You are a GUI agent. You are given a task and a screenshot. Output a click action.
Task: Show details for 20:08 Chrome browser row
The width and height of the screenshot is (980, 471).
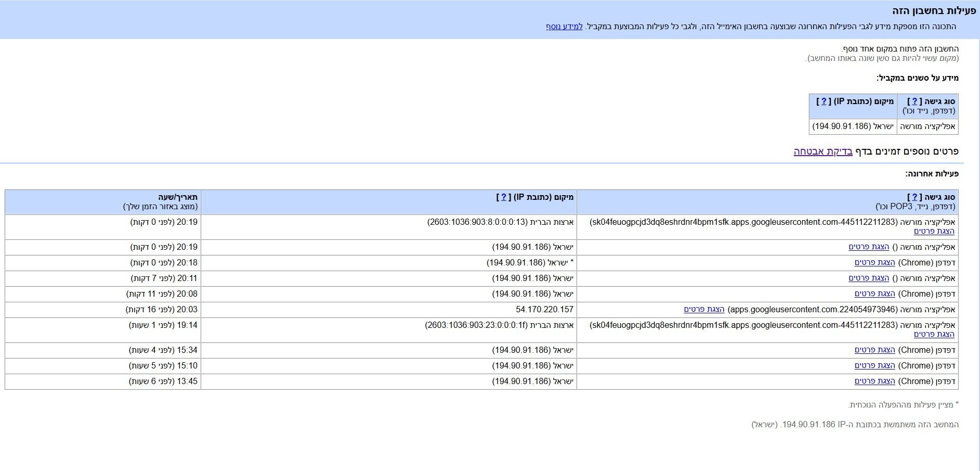click(x=874, y=294)
